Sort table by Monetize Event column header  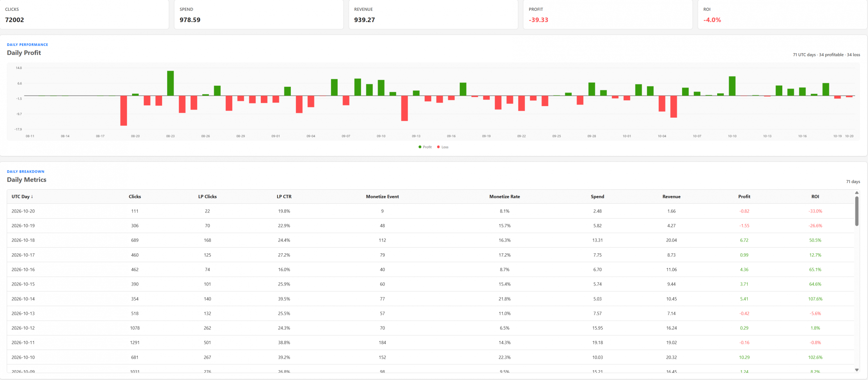tap(382, 197)
